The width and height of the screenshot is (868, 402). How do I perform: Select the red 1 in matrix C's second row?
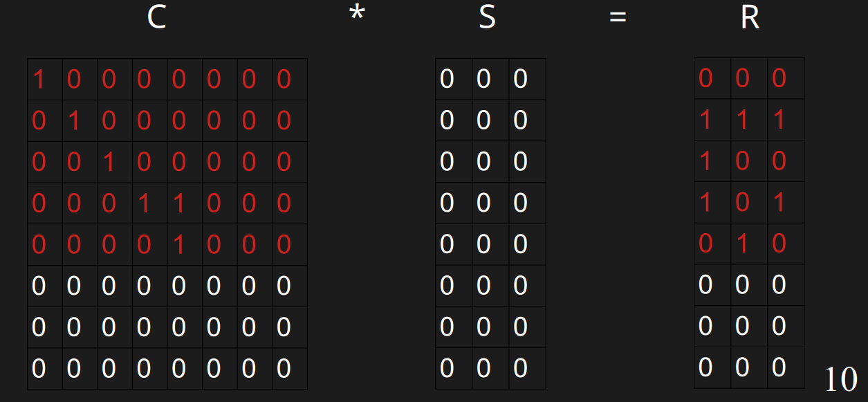coord(74,121)
